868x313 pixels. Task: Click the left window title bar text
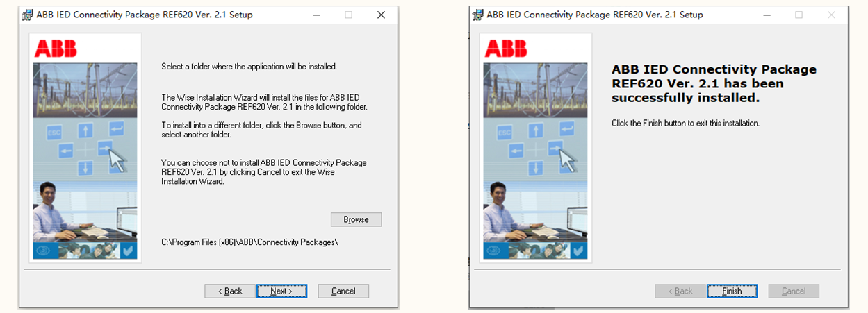pos(145,15)
